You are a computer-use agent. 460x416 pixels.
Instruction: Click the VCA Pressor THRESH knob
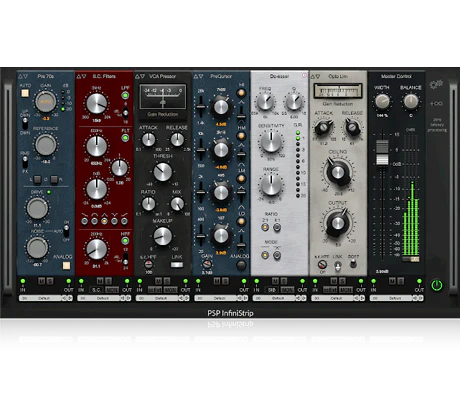click(x=162, y=172)
